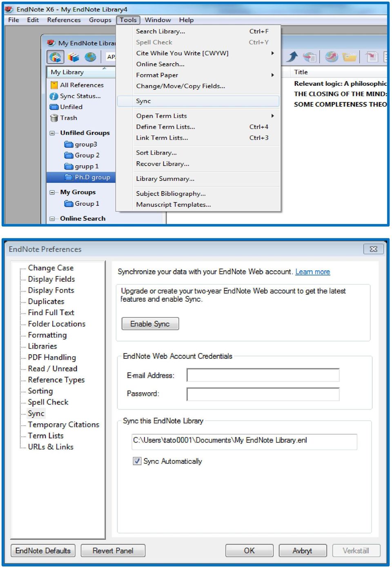Open the Window menu
The height and width of the screenshot is (567, 392).
[x=158, y=20]
